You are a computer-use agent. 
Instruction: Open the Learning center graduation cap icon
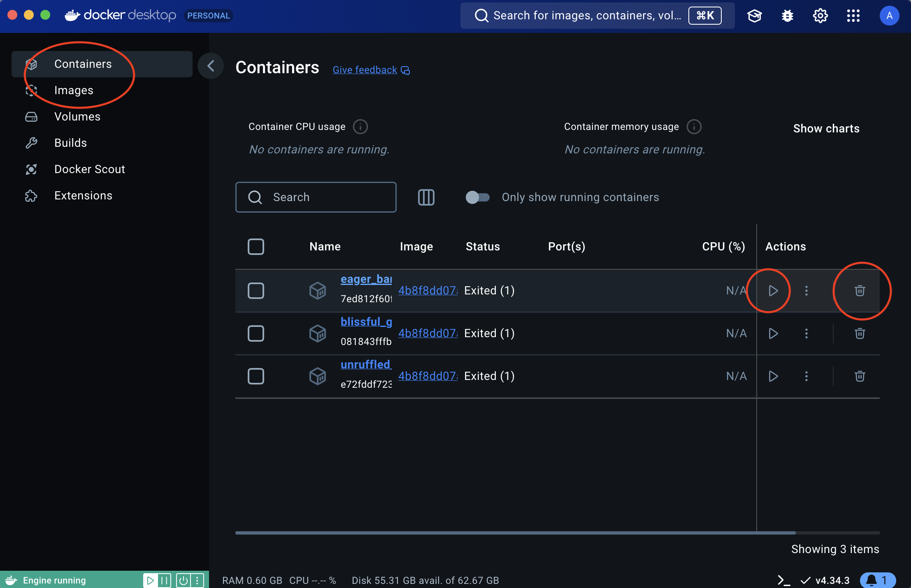tap(754, 16)
